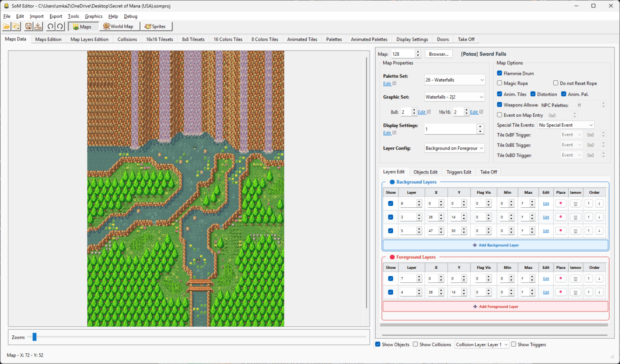Click the Zoom slider handle
This screenshot has width=620, height=364.
tap(34, 337)
